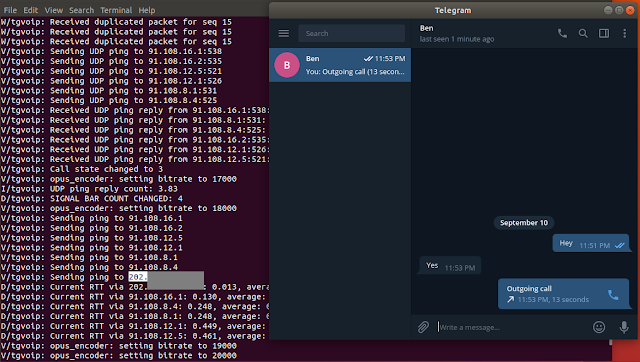Open the emoji picker
The image size is (640, 362).
[599, 327]
